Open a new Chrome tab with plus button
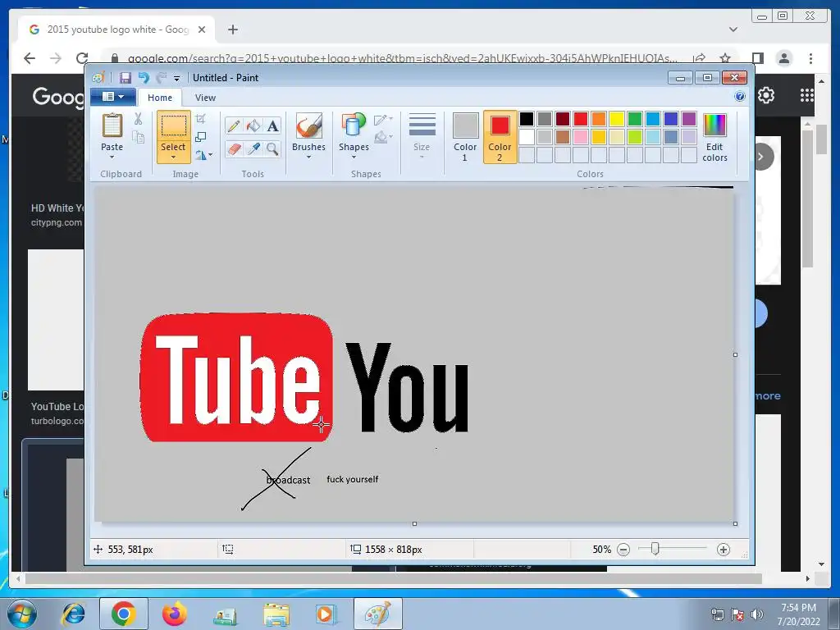Image resolution: width=840 pixels, height=630 pixels. click(232, 30)
